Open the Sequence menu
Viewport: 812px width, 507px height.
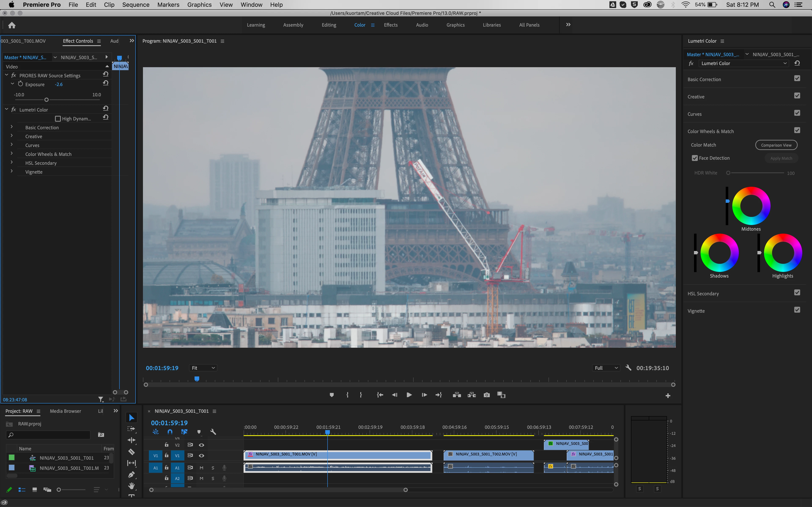point(136,5)
